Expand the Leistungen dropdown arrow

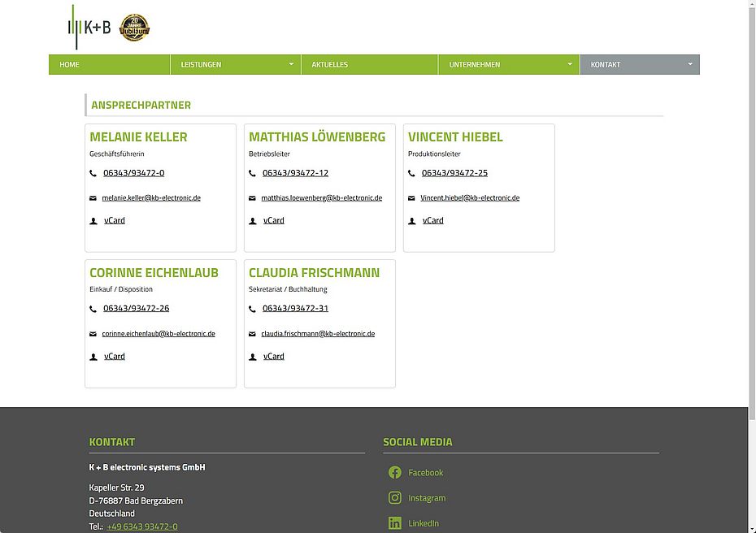[x=291, y=64]
